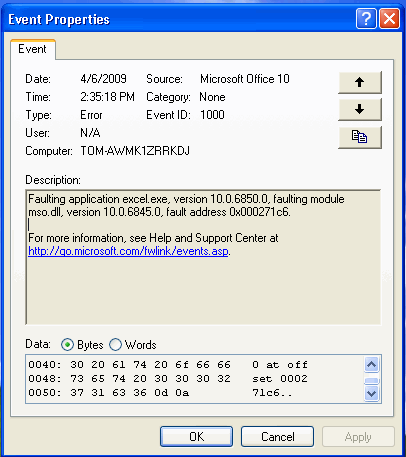Copy event details to clipboard

(x=360, y=137)
